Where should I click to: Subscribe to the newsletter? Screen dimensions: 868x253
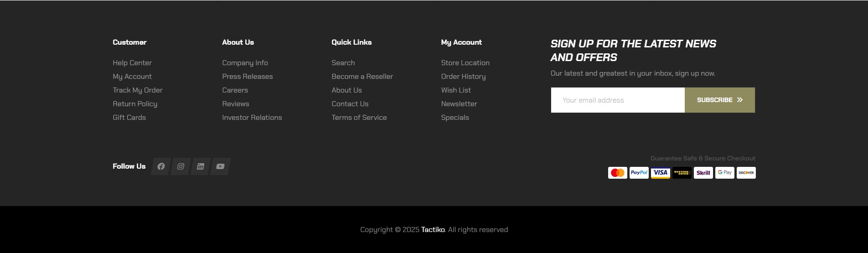[x=720, y=100]
